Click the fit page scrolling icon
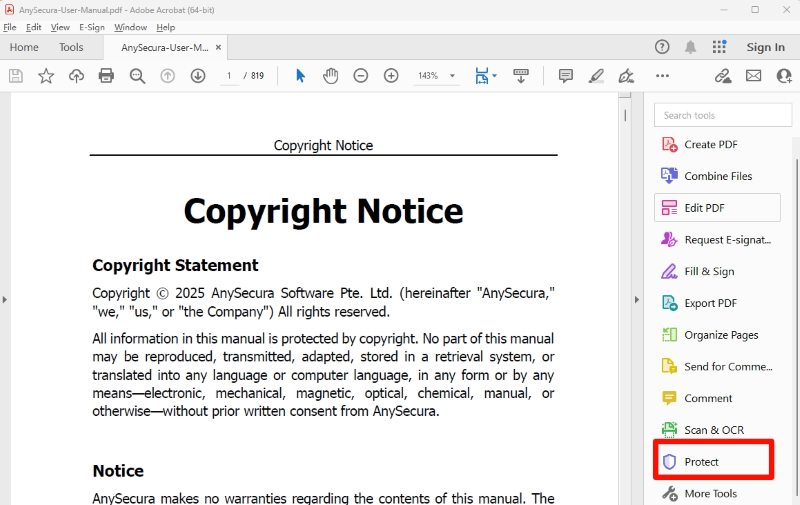800x505 pixels. 481,76
